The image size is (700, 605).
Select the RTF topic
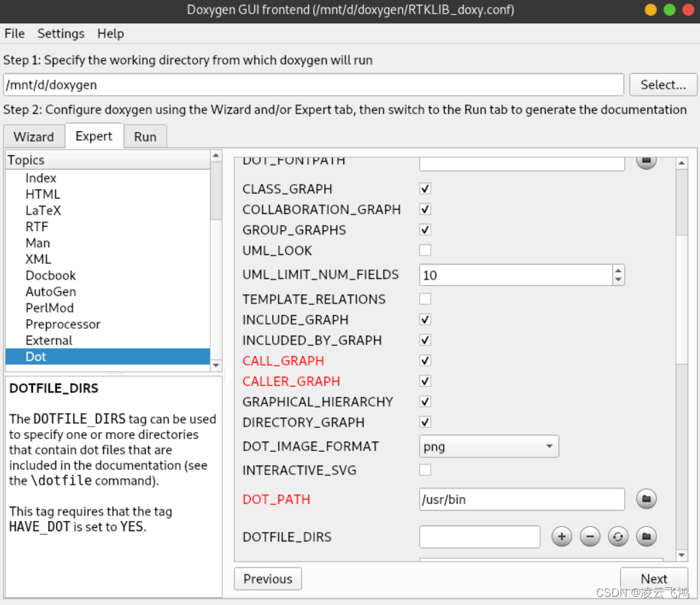[x=107, y=227]
